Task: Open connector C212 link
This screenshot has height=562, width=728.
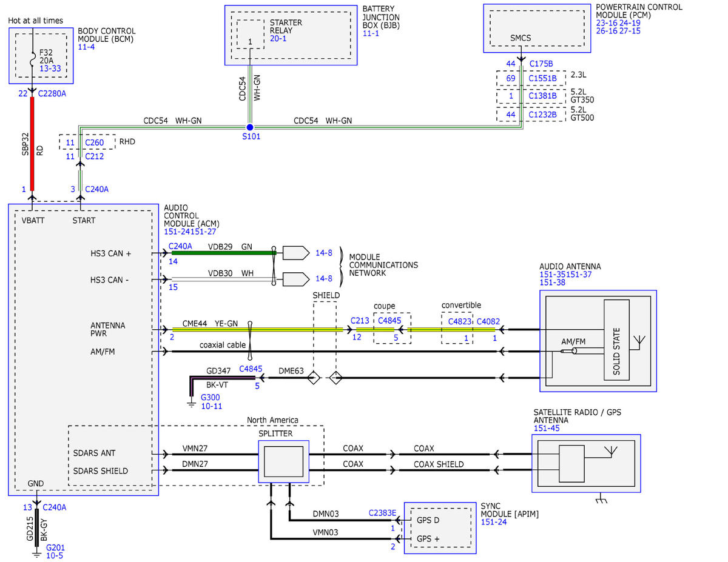Action: point(94,156)
